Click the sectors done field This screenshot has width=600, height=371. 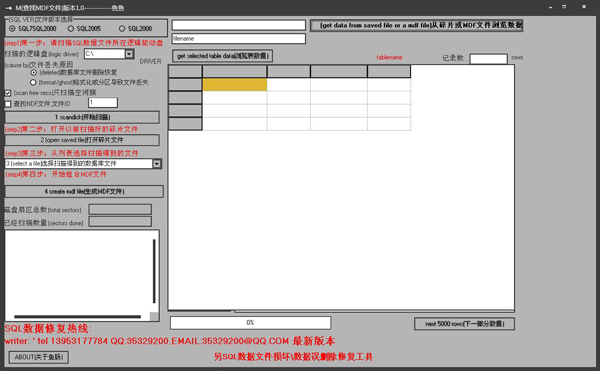point(120,221)
